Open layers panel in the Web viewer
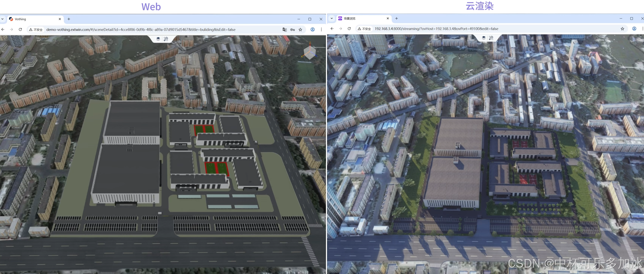 coord(158,39)
